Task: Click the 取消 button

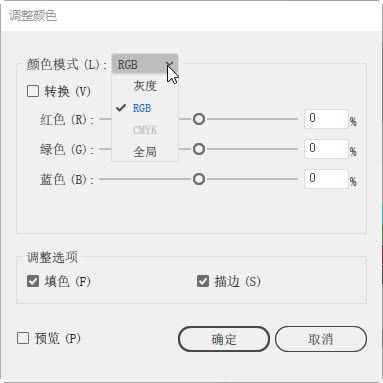Action: (x=321, y=339)
